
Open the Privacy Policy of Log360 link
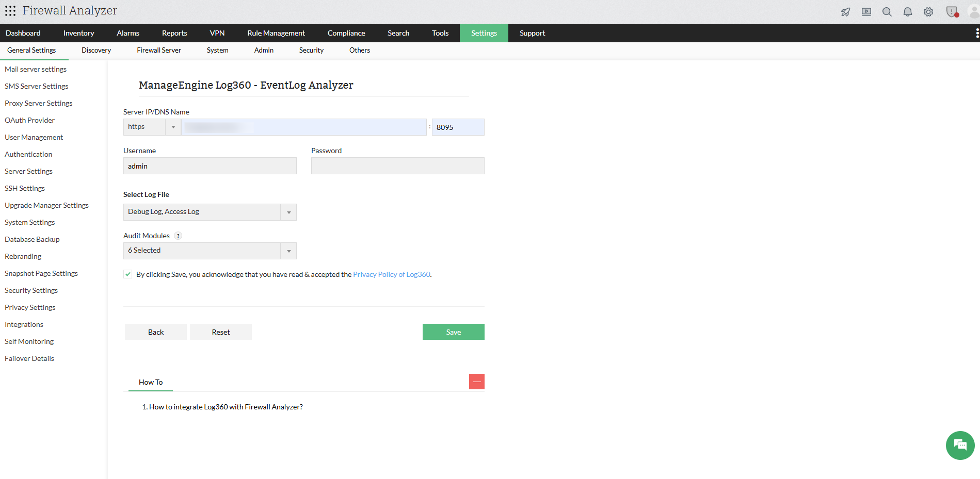(391, 274)
